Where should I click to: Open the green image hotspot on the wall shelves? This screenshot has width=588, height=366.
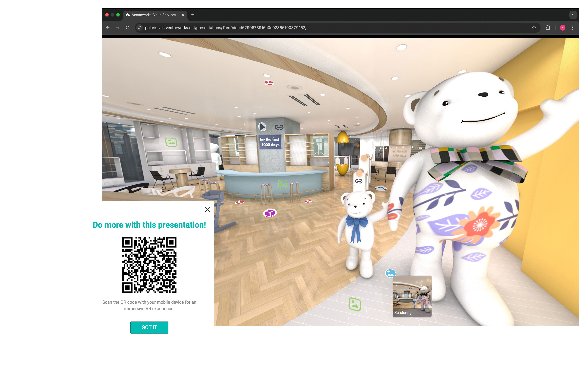point(171,142)
